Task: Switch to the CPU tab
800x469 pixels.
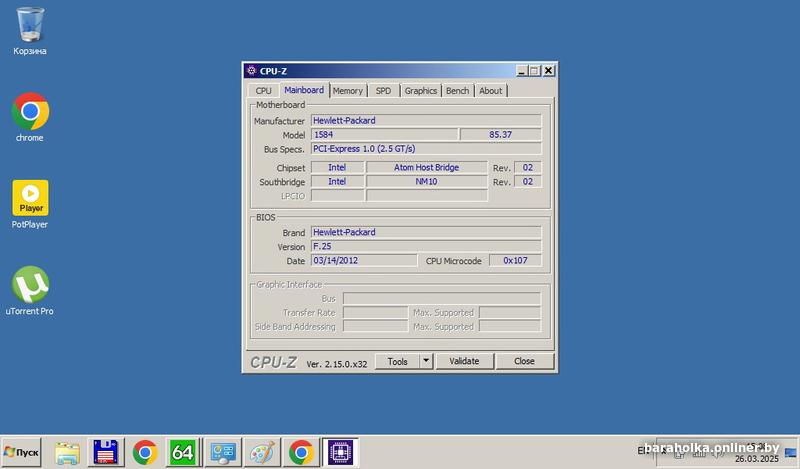Action: (263, 90)
